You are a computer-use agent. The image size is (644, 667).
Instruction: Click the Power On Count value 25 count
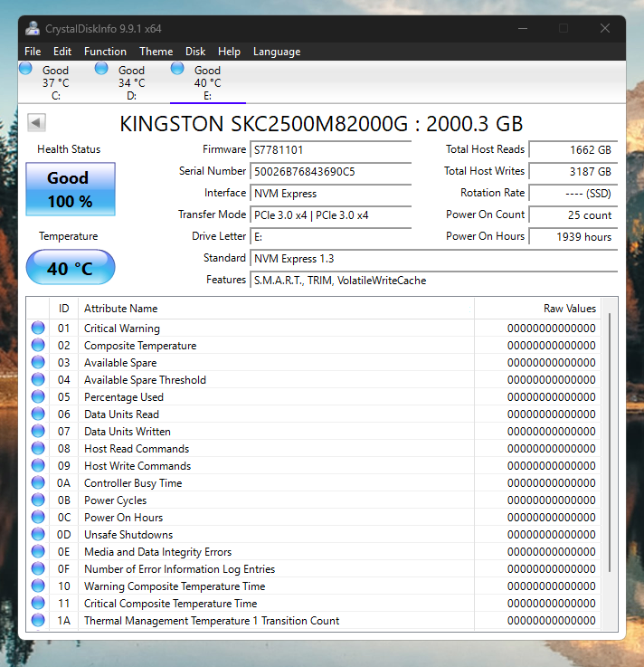[573, 214]
